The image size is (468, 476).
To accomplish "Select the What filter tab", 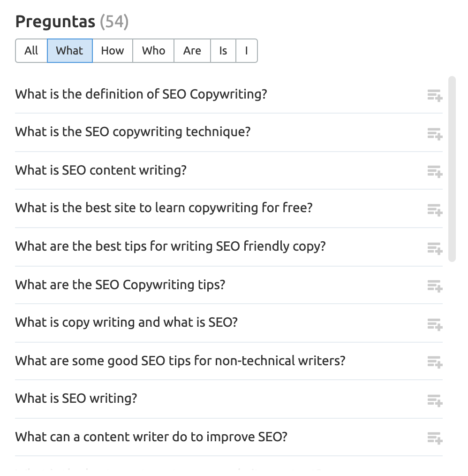I will 69,51.
